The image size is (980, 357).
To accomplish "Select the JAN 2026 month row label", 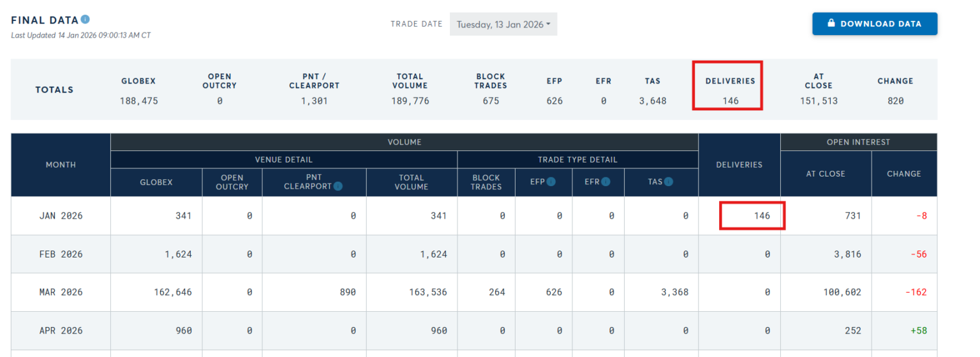I will [x=61, y=215].
